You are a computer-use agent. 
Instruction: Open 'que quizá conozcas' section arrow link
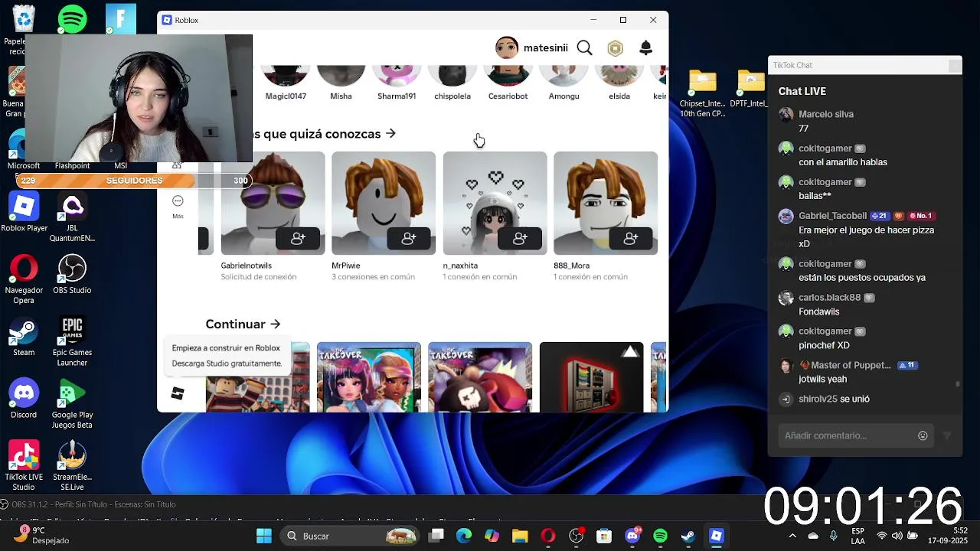(x=390, y=133)
